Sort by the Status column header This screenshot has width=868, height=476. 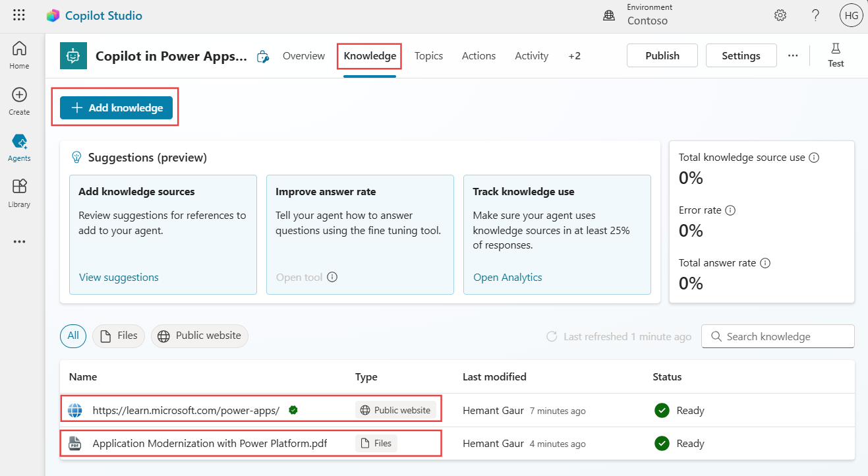pyautogui.click(x=667, y=377)
